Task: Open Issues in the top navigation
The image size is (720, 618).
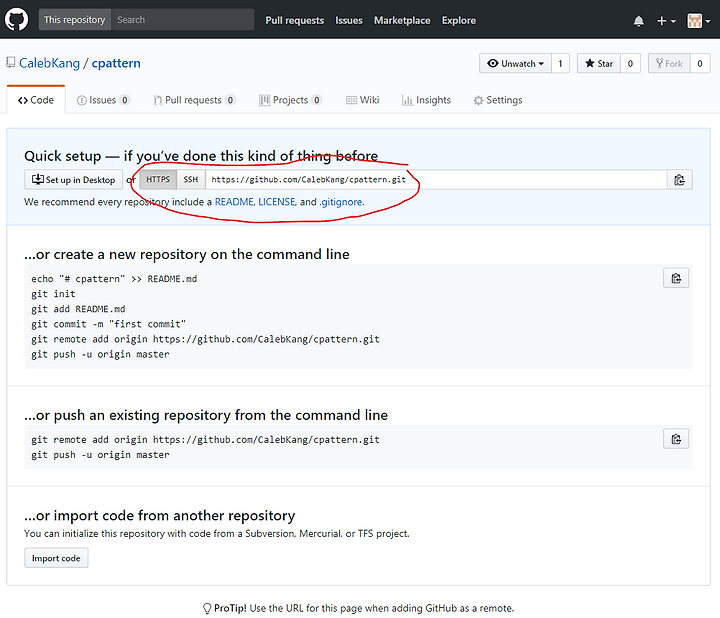Action: (x=349, y=20)
